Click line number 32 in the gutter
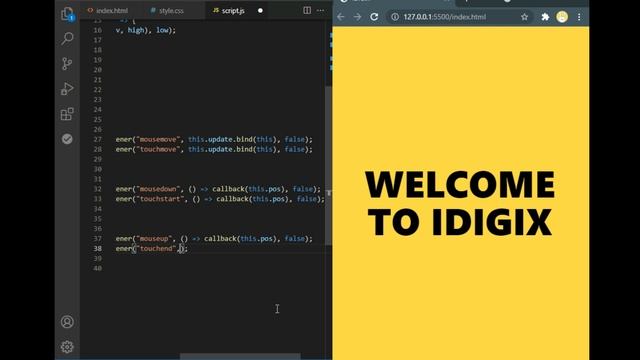The image size is (640, 360). pyautogui.click(x=97, y=189)
